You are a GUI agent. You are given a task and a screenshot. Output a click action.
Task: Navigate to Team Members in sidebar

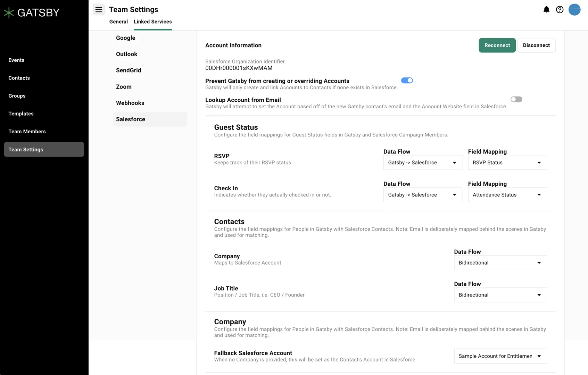[x=27, y=131]
